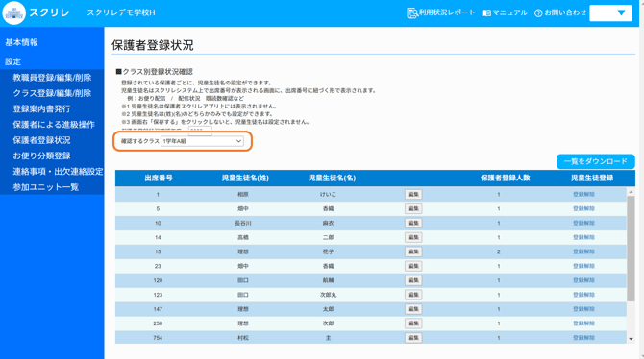Click 編集 for attendance number 754
This screenshot has width=644, height=359.
tap(413, 338)
